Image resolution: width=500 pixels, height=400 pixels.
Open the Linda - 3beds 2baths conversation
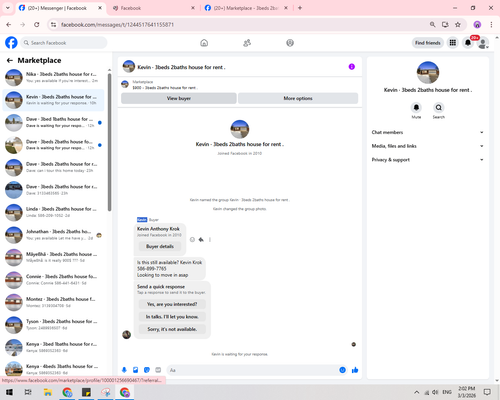pyautogui.click(x=53, y=212)
